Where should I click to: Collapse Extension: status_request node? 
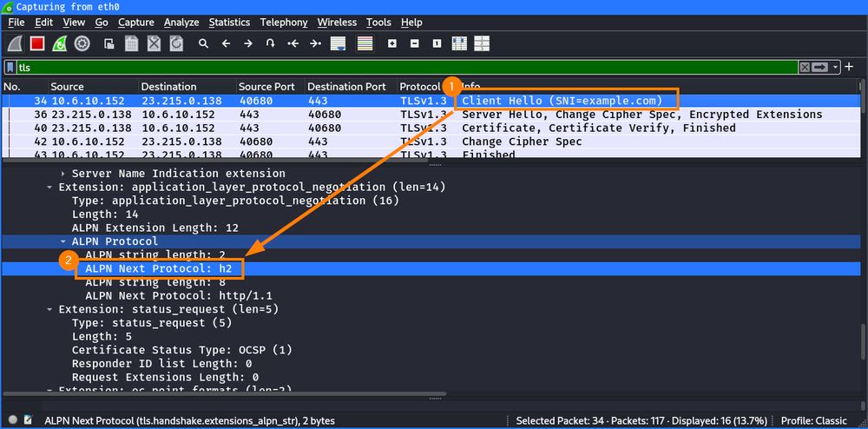click(49, 309)
